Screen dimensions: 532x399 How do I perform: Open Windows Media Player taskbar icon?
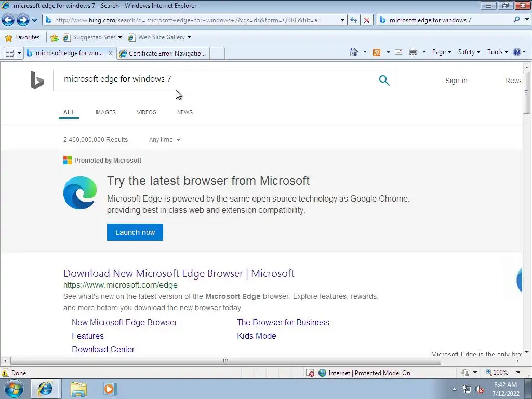pos(110,389)
